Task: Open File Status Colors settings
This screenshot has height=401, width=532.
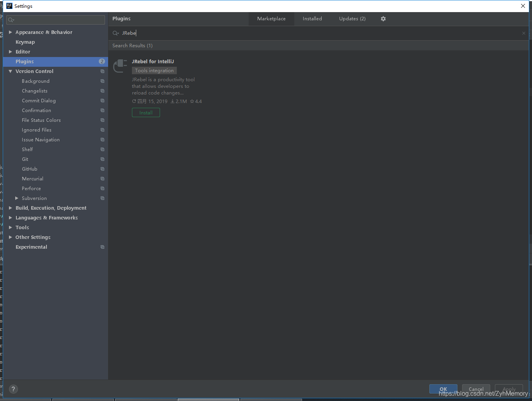Action: tap(41, 120)
